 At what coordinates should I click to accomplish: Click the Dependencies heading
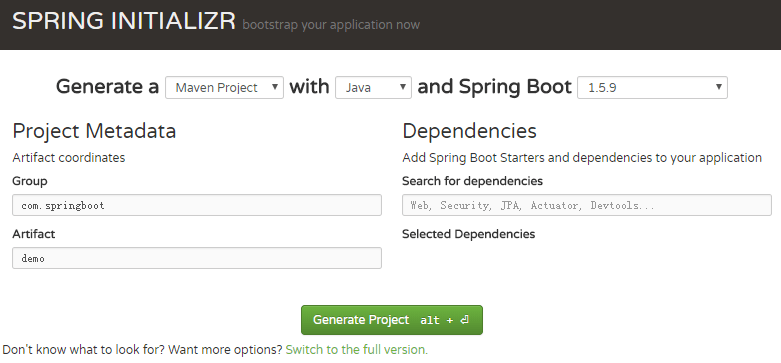pyautogui.click(x=469, y=131)
